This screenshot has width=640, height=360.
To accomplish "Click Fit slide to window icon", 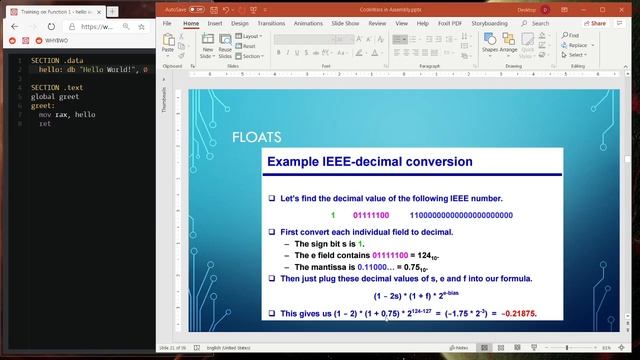I will click(x=621, y=348).
